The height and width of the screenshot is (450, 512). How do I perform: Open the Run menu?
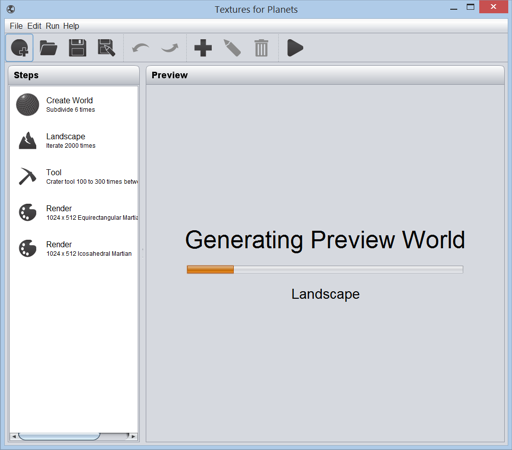point(52,26)
